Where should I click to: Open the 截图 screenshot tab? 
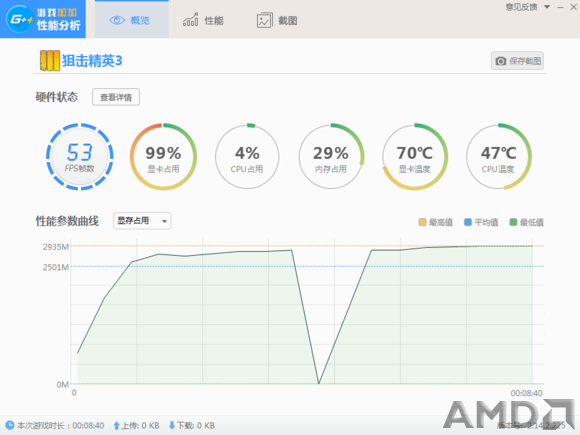point(277,20)
